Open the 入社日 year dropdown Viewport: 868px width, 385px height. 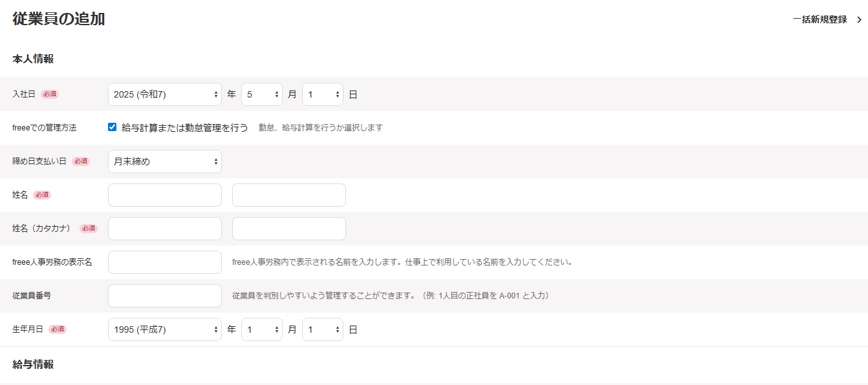click(164, 94)
